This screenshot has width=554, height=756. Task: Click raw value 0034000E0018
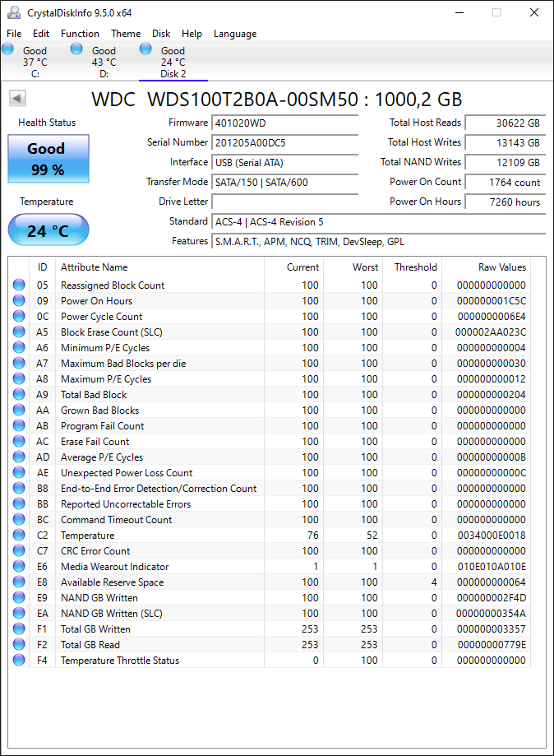[x=492, y=536]
